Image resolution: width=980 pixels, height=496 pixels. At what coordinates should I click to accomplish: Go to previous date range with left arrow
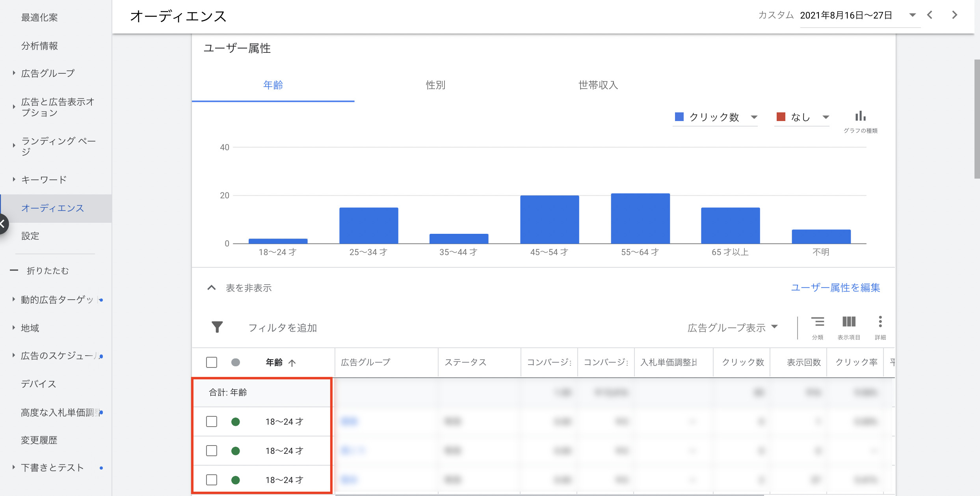(930, 15)
